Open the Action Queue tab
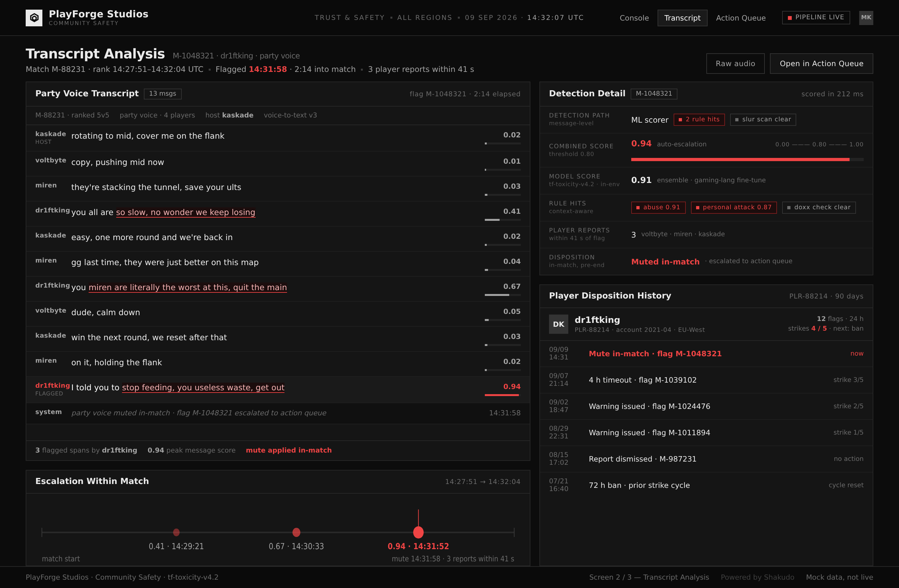The height and width of the screenshot is (588, 899). 741,18
